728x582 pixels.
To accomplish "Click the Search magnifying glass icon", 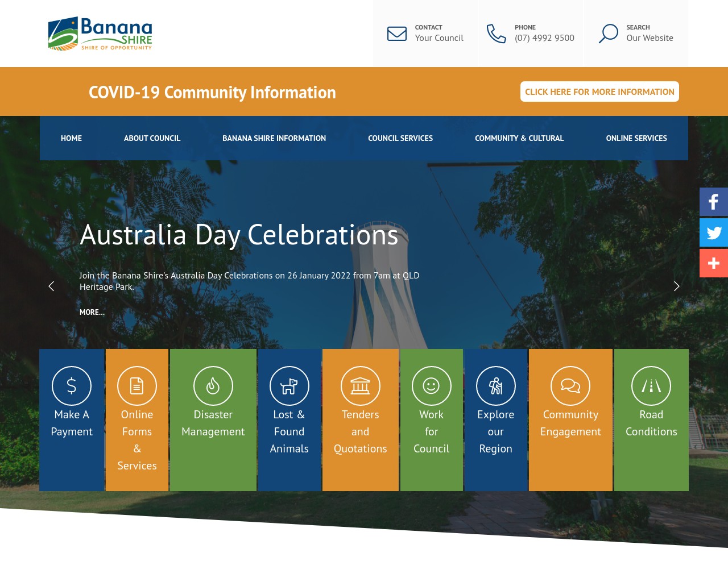I will click(608, 34).
